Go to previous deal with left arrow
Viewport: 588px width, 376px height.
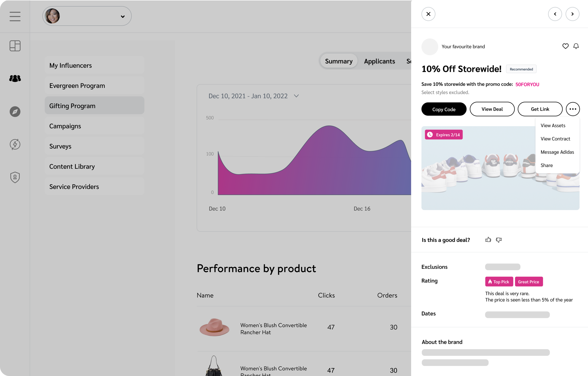555,14
